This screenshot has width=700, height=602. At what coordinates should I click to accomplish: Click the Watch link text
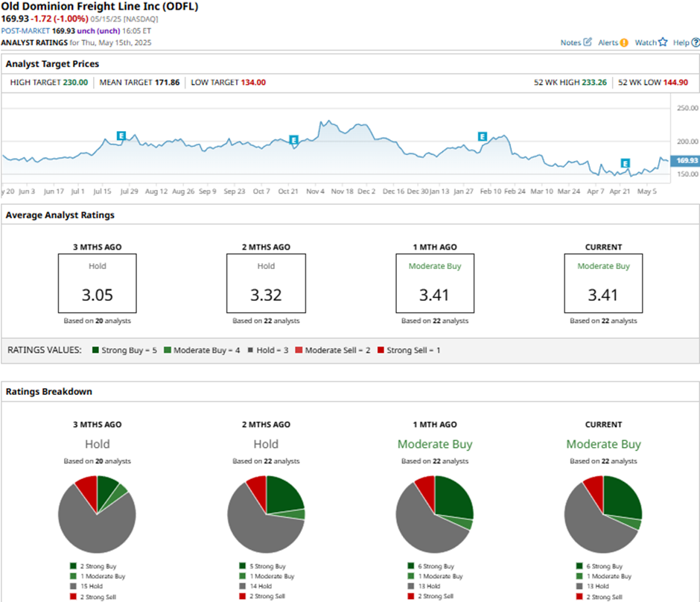click(x=645, y=42)
